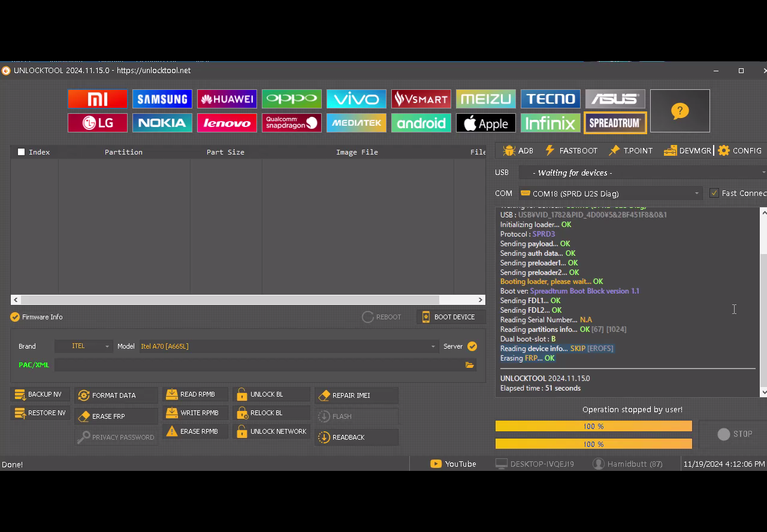The image size is (767, 532).
Task: Click the log panel vertical scrollbar
Action: [763, 302]
